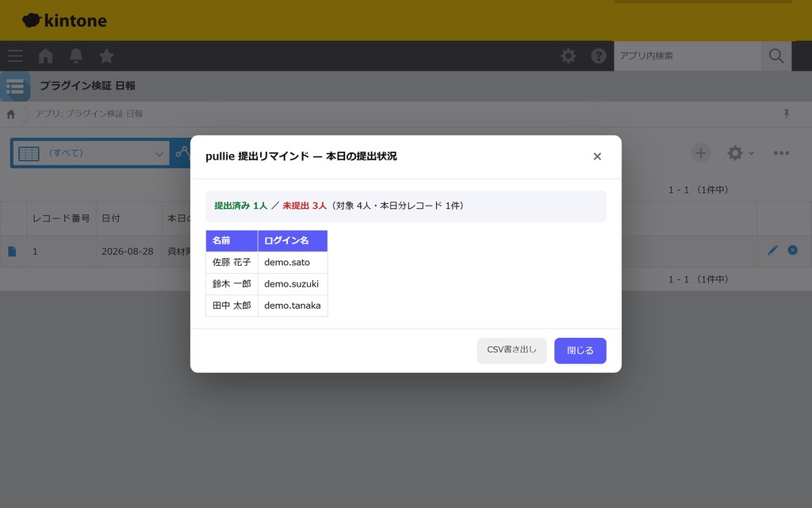Click the 閉じる button
812x508 pixels.
(580, 350)
